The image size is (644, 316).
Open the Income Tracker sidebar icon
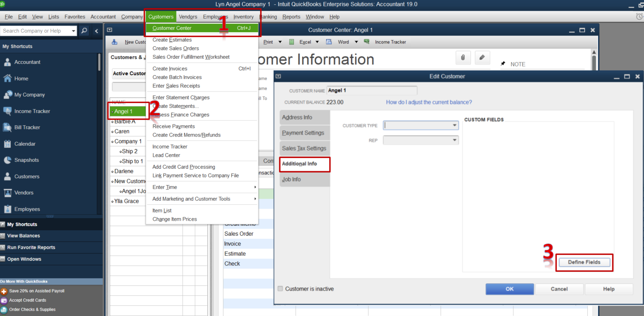[7, 111]
